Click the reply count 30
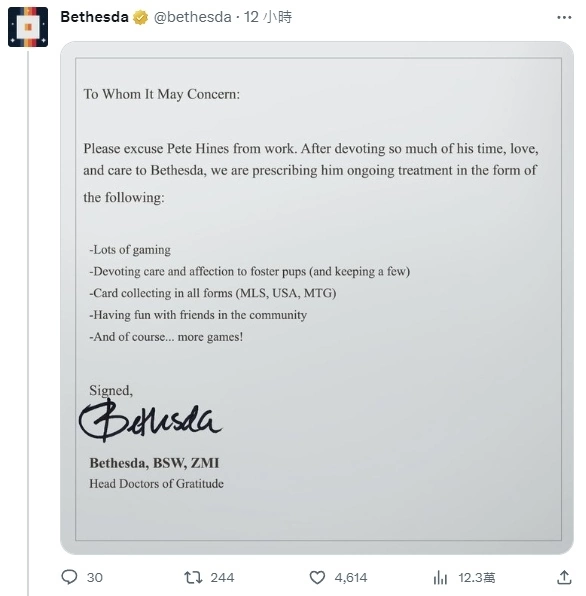The width and height of the screenshot is (586, 596). [x=95, y=578]
